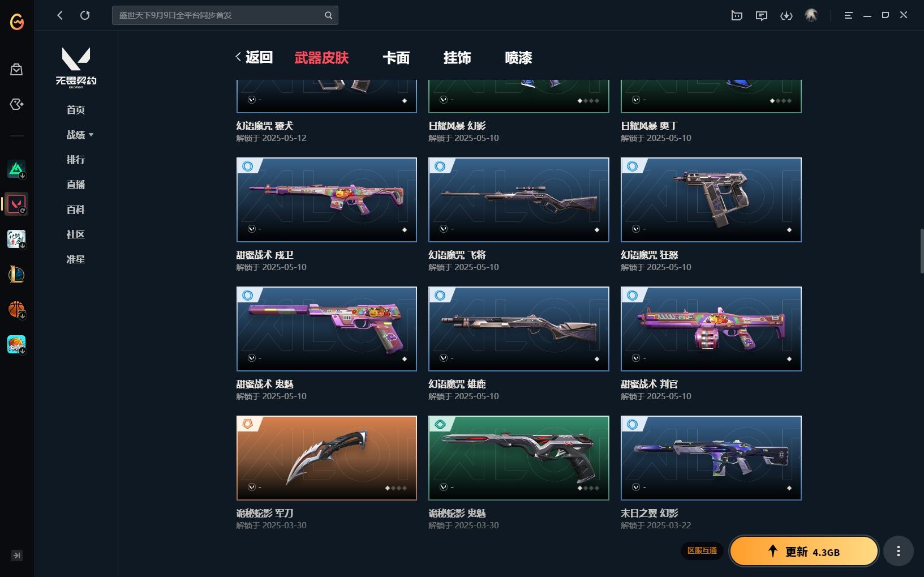The height and width of the screenshot is (577, 924).
Task: Click the refresh icon beside the back arrow
Action: [x=85, y=15]
